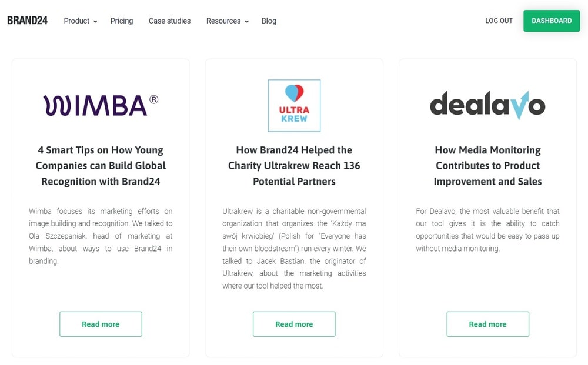Click the Dealavo card description text
Image resolution: width=588 pixels, height=365 pixels.
[x=487, y=229]
